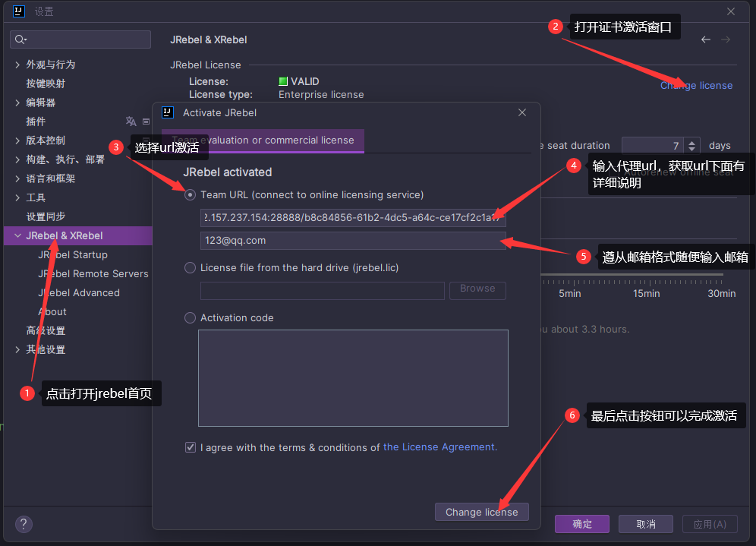This screenshot has height=546, width=756.
Task: Expand the 编辑器 section
Action: coord(17,103)
